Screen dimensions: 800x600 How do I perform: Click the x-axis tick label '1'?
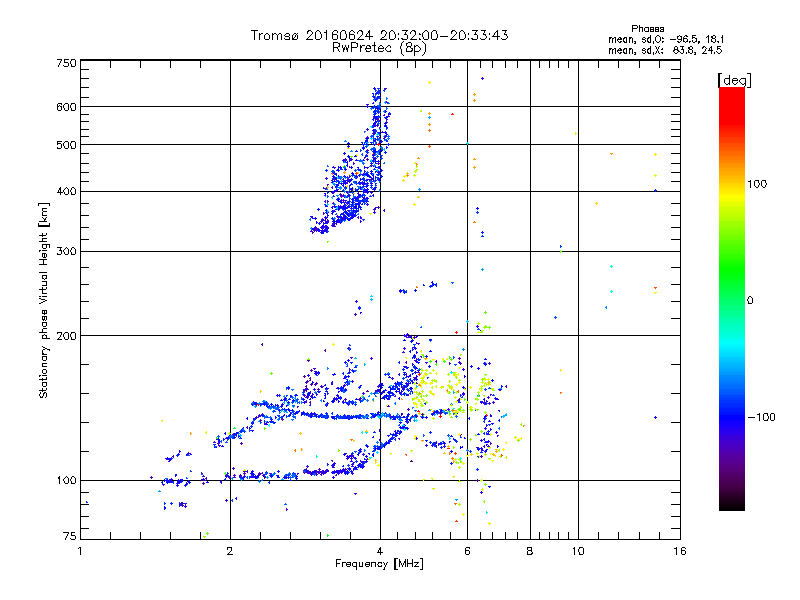pos(80,551)
